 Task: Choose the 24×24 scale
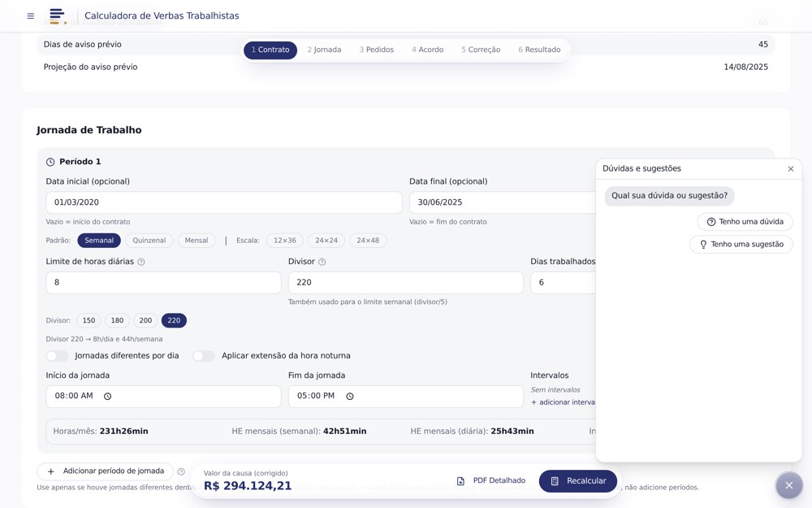pos(326,241)
